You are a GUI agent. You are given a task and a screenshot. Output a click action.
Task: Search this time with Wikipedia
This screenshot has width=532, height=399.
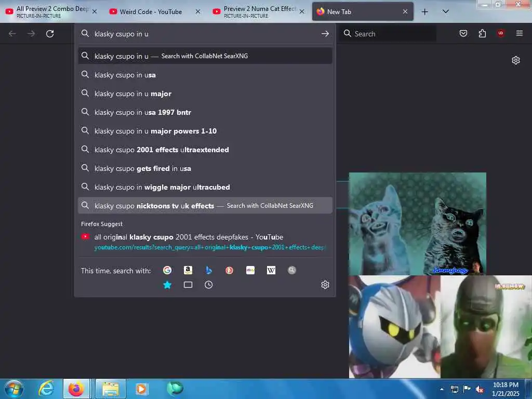tap(271, 270)
